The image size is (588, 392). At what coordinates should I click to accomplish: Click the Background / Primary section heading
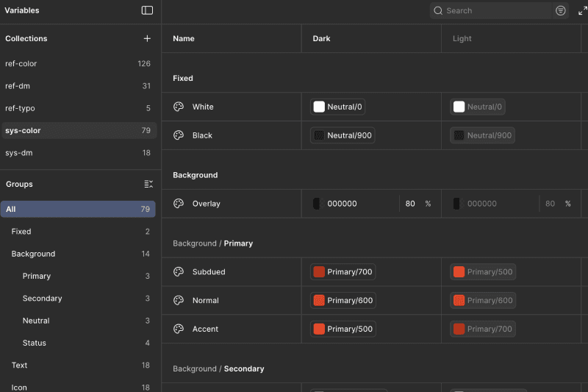pos(212,243)
